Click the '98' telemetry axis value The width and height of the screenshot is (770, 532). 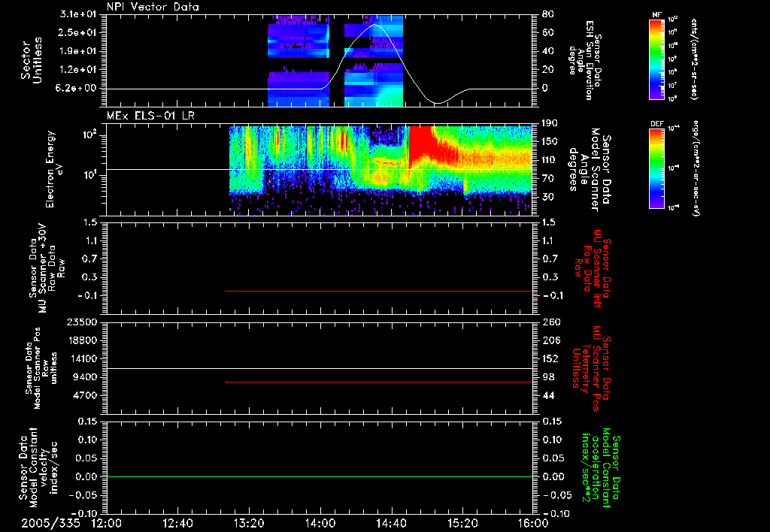click(548, 377)
